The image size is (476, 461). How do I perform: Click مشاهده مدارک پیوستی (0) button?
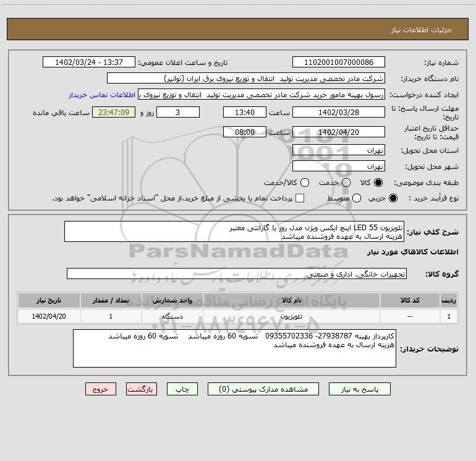(263, 389)
